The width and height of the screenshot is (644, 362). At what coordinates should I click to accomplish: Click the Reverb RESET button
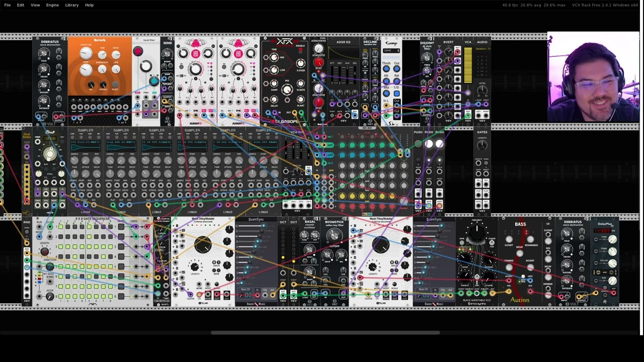coord(115,85)
